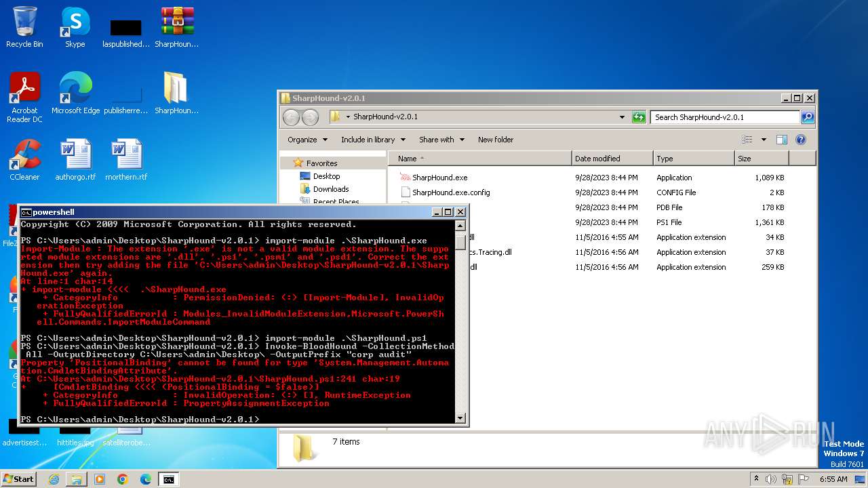Select authorgo.rtf document on desktop
The height and width of the screenshot is (488, 868).
click(x=75, y=160)
